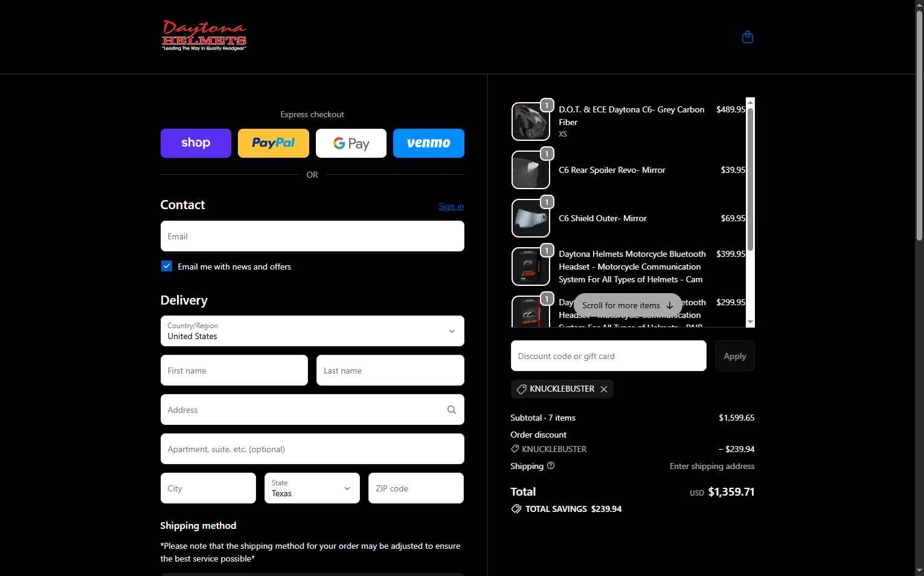This screenshot has width=924, height=576.
Task: Click the Scroll for more items button
Action: tap(627, 305)
